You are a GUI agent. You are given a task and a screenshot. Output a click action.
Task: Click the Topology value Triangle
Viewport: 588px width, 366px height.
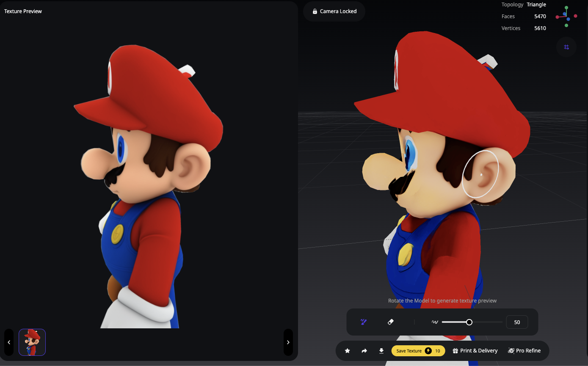tap(536, 5)
